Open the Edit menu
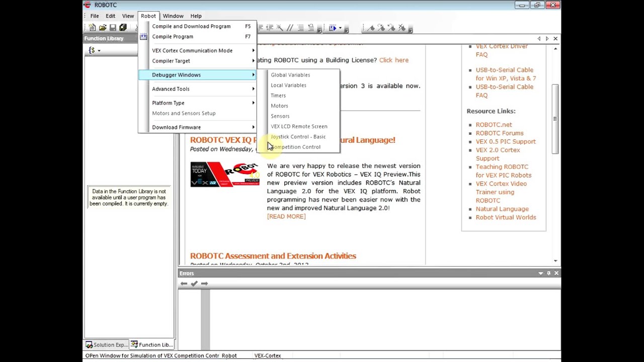The image size is (644, 362). 110,16
